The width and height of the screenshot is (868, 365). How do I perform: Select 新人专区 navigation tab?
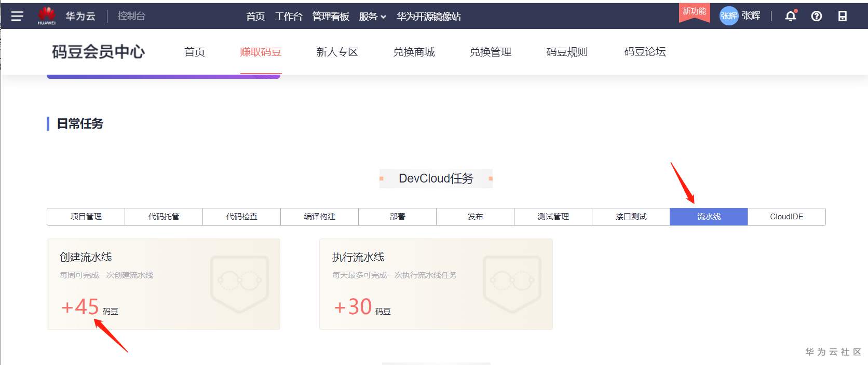coord(337,52)
